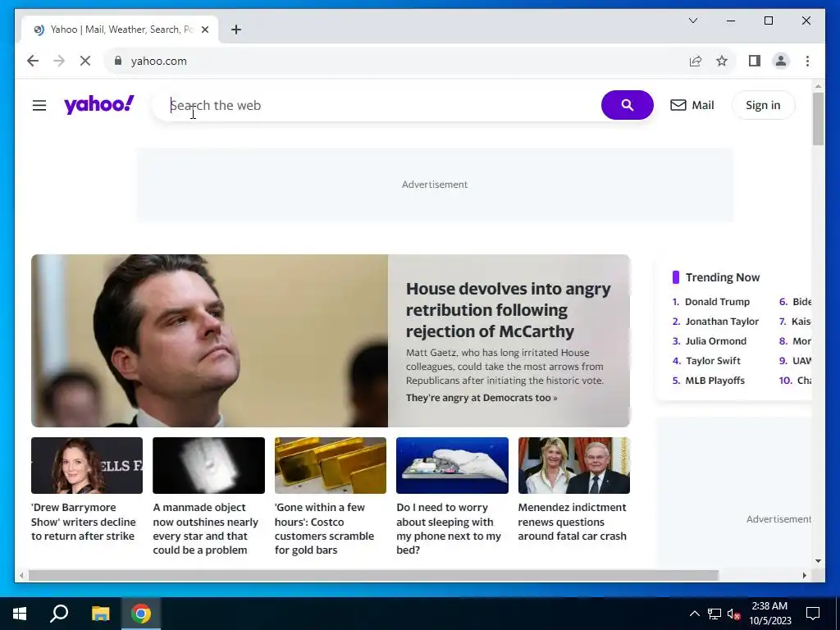
Task: Open House devolves into angry retribution headline
Action: click(508, 309)
